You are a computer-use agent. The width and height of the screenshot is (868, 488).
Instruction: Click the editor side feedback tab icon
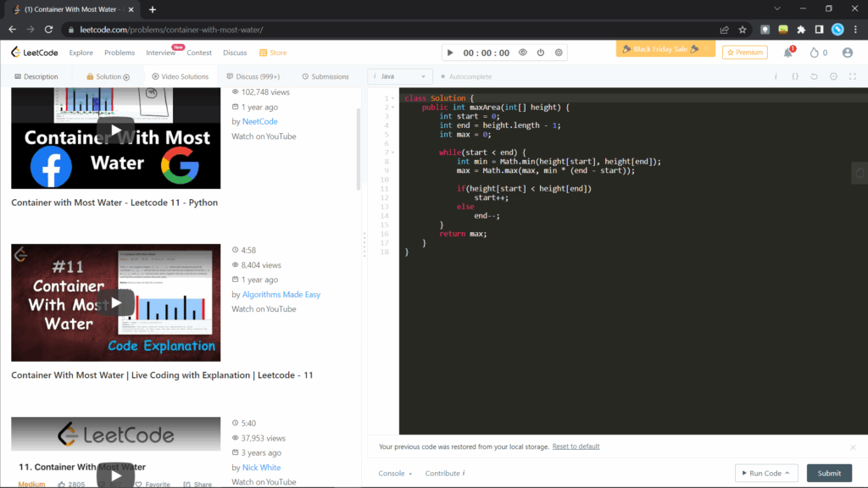(x=860, y=173)
